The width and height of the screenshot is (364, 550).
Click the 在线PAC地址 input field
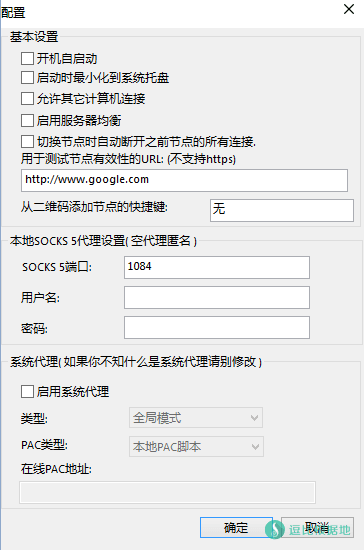point(168,492)
